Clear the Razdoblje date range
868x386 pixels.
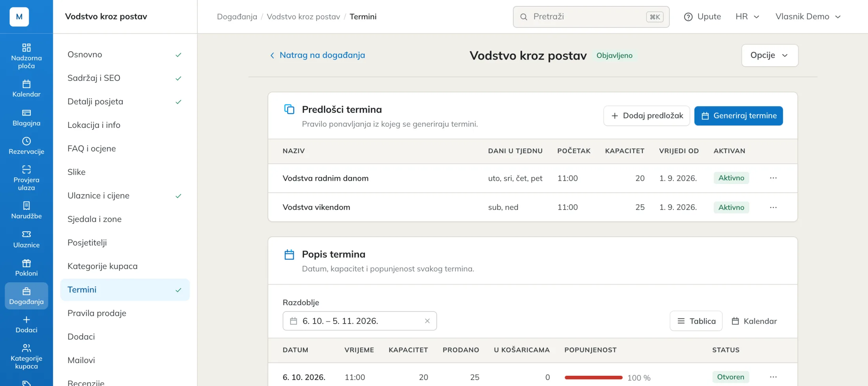pyautogui.click(x=427, y=321)
